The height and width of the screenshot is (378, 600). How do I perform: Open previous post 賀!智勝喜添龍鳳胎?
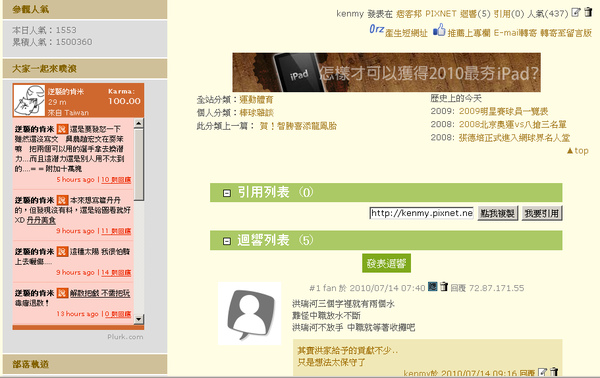(x=298, y=126)
